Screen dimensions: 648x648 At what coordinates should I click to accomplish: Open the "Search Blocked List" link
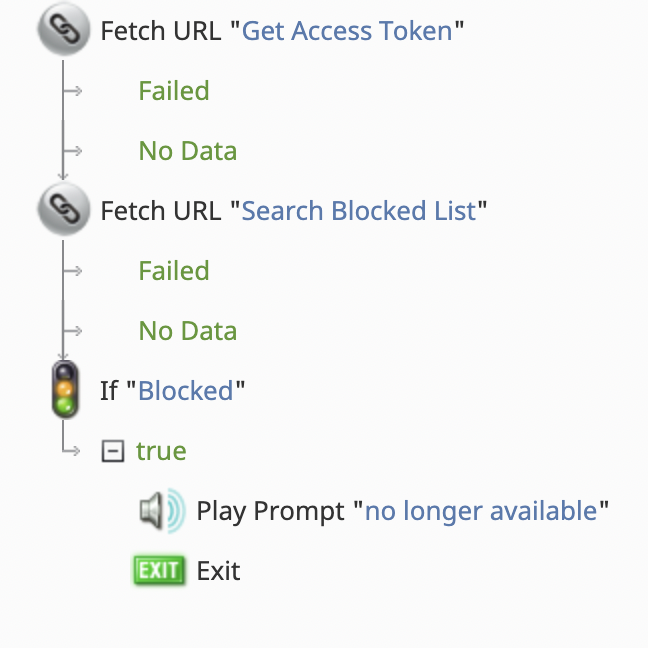coord(359,211)
